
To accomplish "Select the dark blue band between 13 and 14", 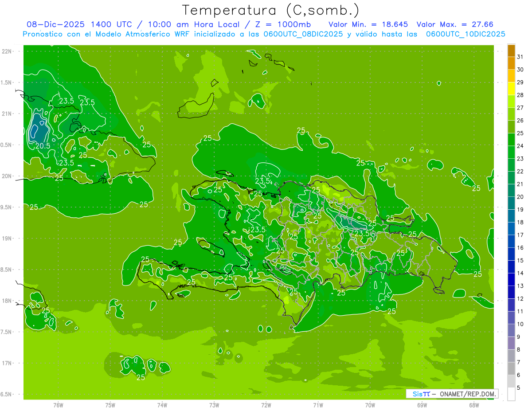I will click(x=511, y=280).
